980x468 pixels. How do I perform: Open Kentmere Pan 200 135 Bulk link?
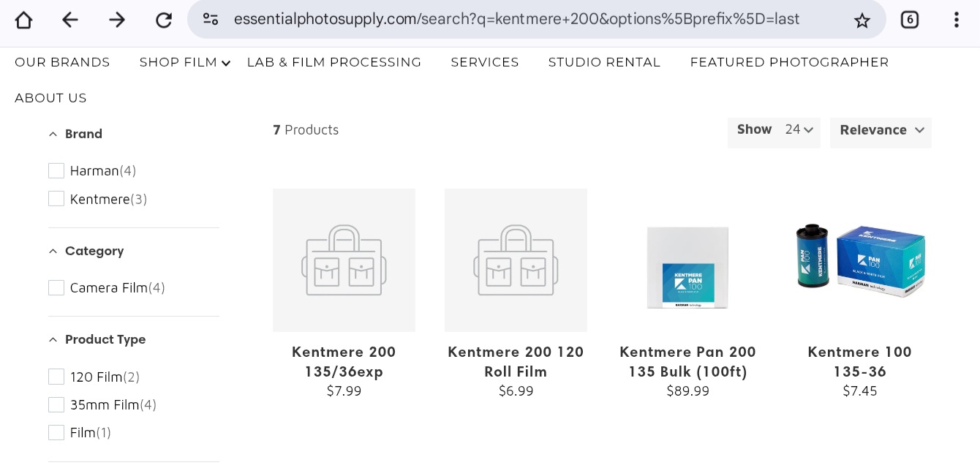point(687,361)
